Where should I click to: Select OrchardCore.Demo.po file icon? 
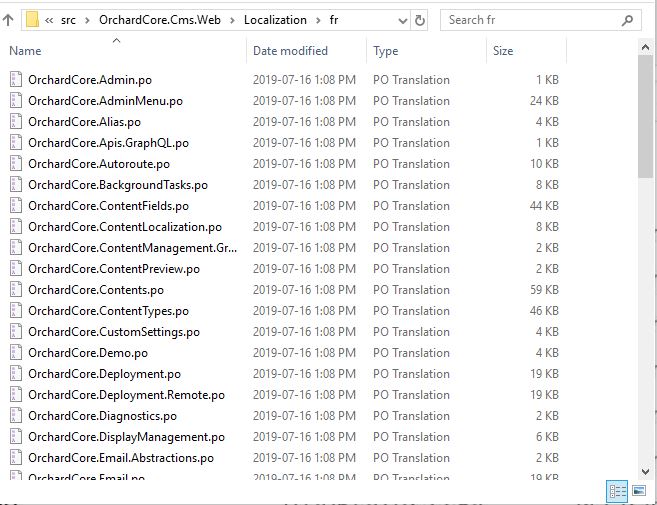pos(16,352)
